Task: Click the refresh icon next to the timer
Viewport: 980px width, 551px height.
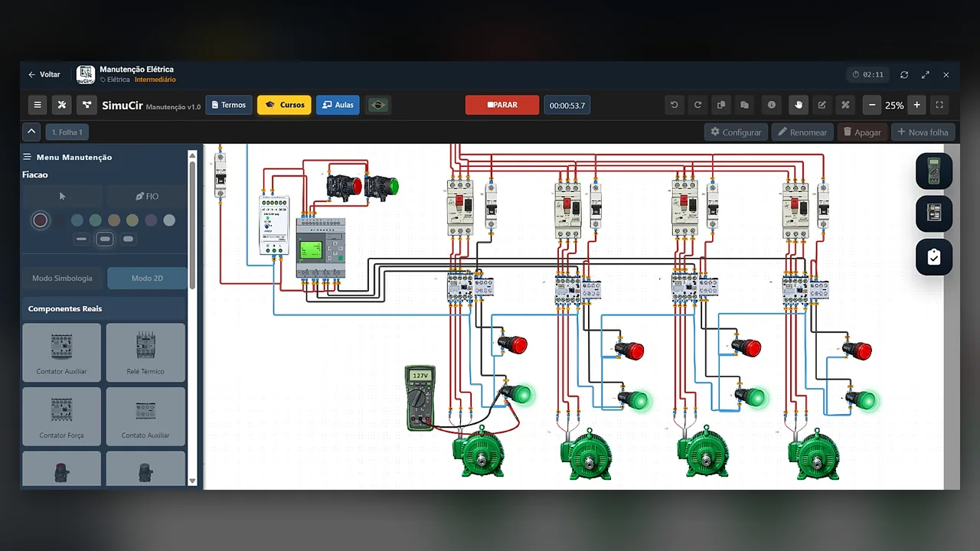Action: [x=904, y=75]
